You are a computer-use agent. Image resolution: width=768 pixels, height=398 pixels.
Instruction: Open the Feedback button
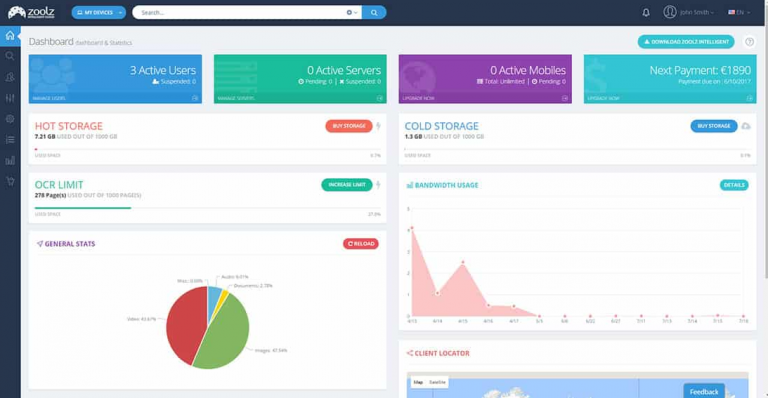[704, 391]
